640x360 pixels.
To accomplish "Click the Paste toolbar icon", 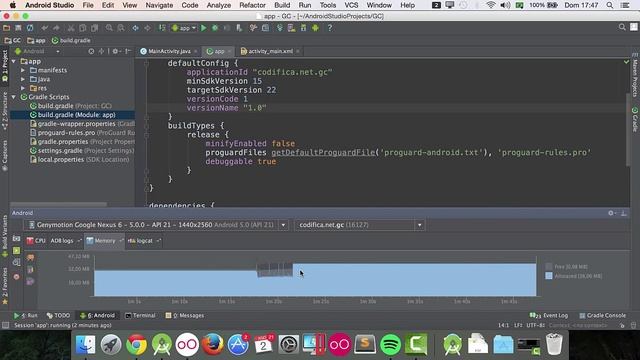I will click(x=95, y=28).
